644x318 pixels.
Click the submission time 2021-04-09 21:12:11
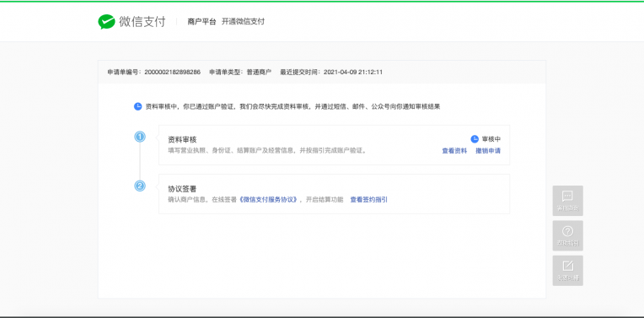tap(353, 72)
